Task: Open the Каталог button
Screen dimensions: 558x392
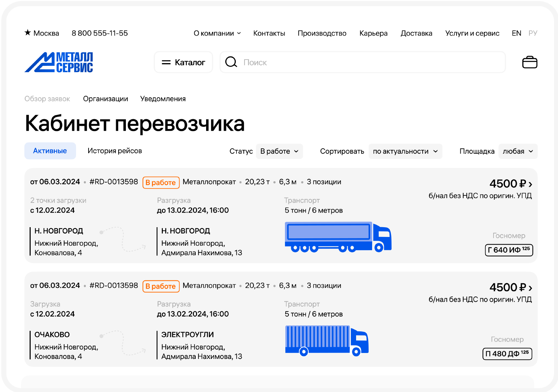Action: click(183, 62)
